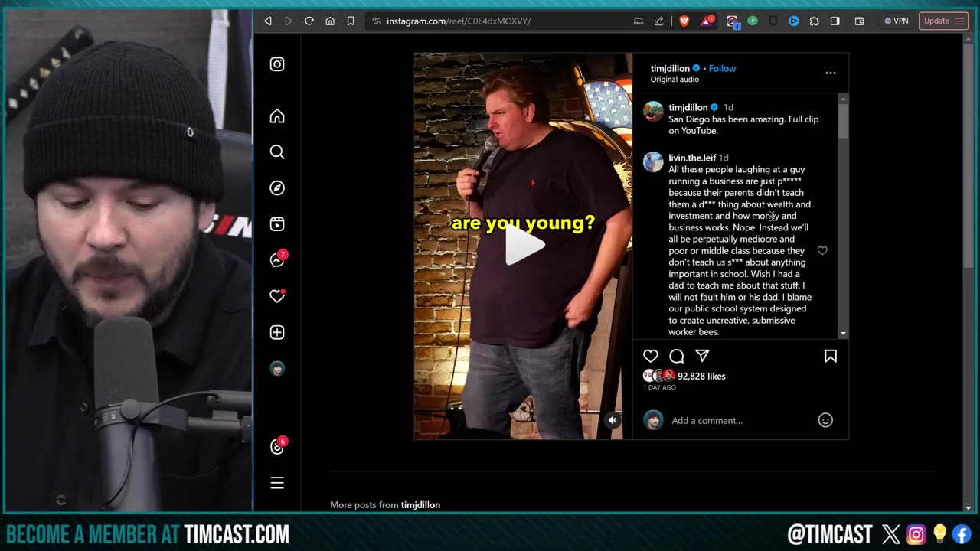Toggle the browser sidebar panel

coord(835,21)
